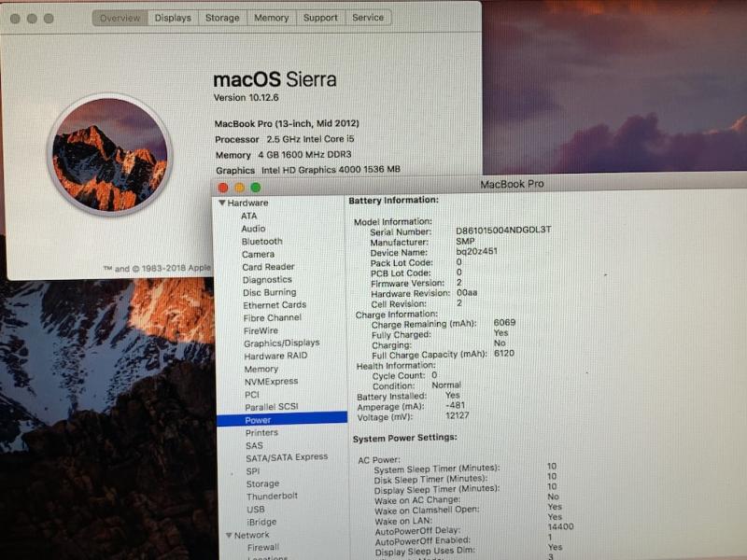
Task: Select Parallel SCSI entry
Action: (271, 407)
